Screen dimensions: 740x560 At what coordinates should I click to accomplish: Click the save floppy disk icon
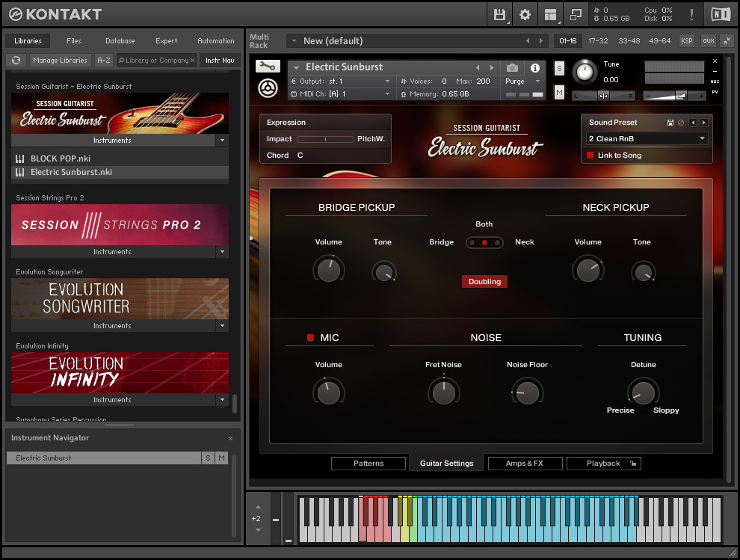499,15
